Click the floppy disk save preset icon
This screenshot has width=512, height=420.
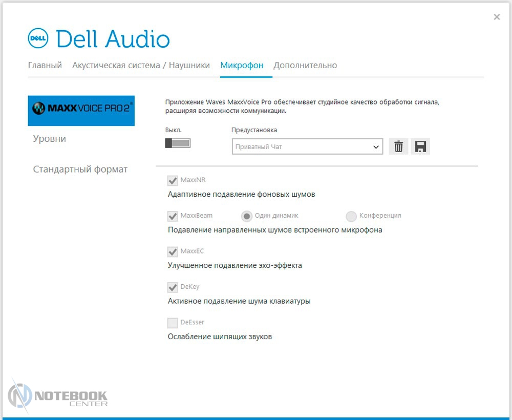tap(420, 147)
